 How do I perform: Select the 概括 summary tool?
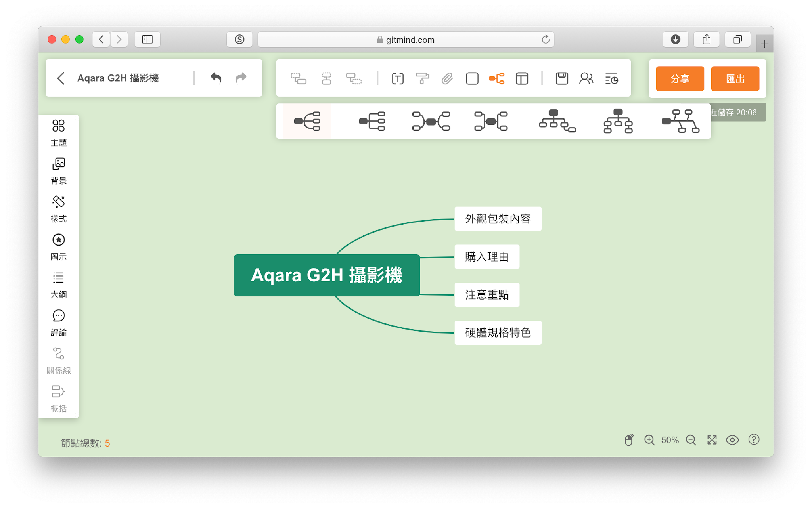(58, 399)
